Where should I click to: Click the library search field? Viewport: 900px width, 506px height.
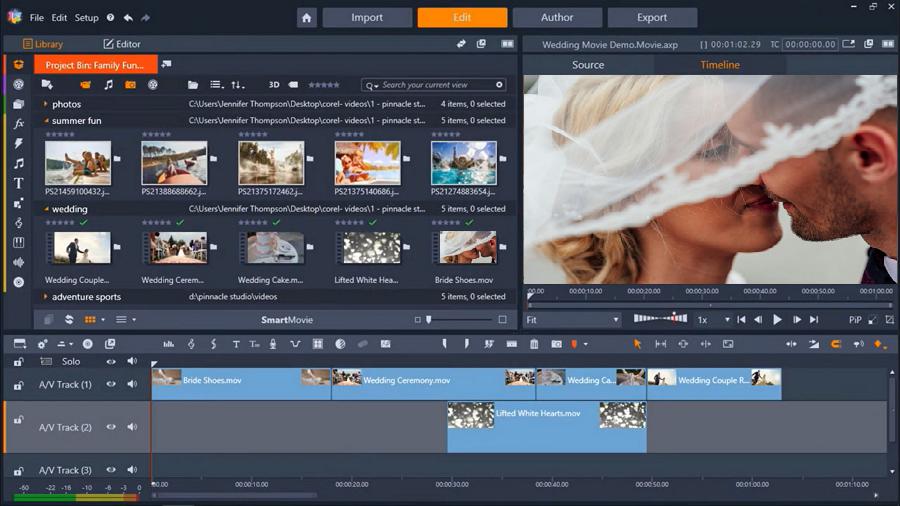pos(435,85)
